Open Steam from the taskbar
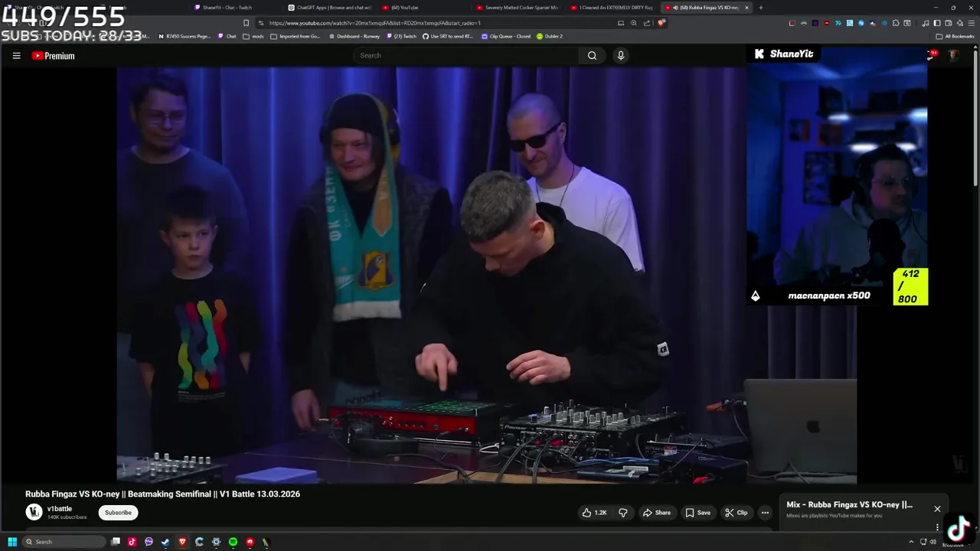 pyautogui.click(x=165, y=542)
